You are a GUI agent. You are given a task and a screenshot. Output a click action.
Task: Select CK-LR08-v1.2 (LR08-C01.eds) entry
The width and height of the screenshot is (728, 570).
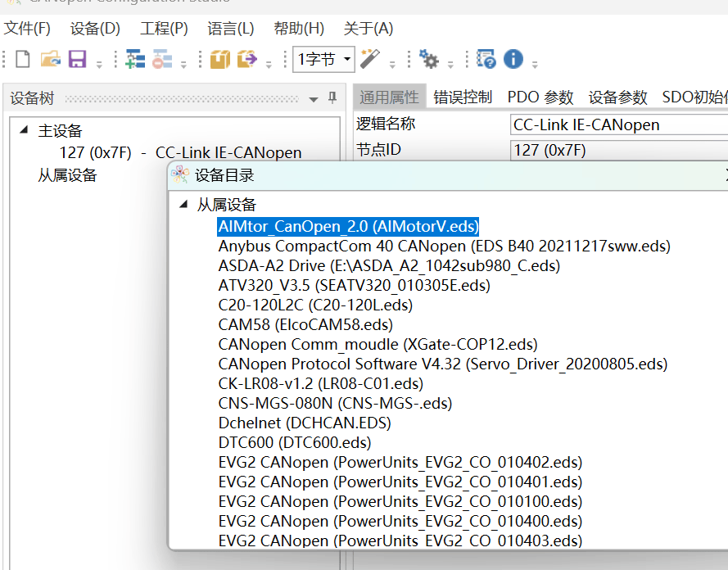(x=321, y=383)
